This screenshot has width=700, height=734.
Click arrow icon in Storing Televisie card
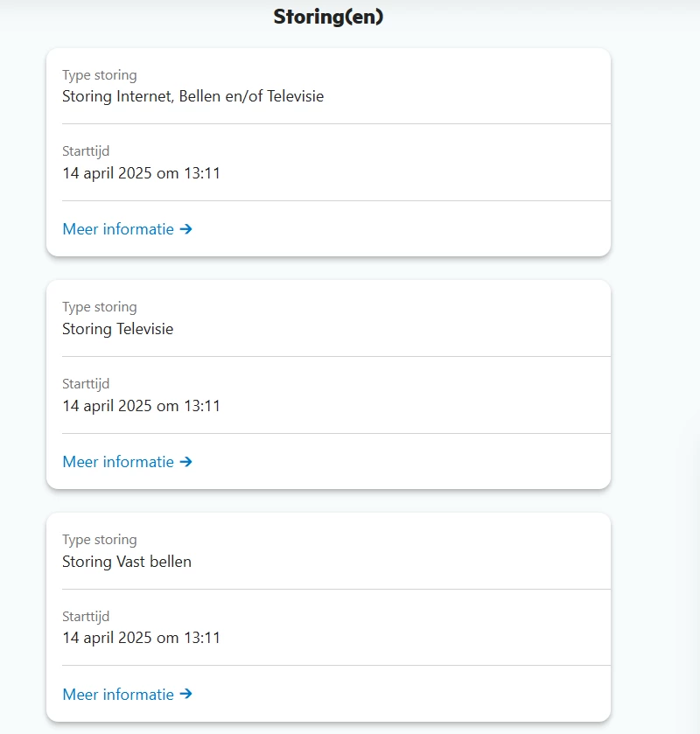click(185, 462)
